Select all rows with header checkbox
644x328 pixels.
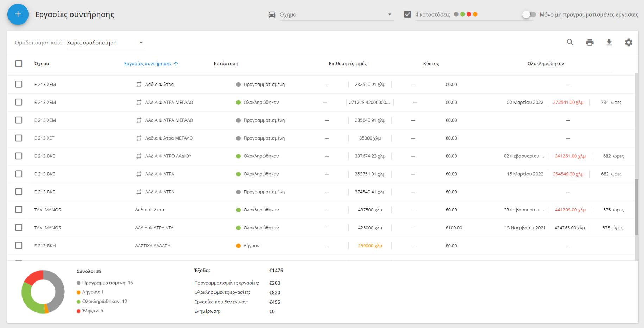pyautogui.click(x=19, y=63)
